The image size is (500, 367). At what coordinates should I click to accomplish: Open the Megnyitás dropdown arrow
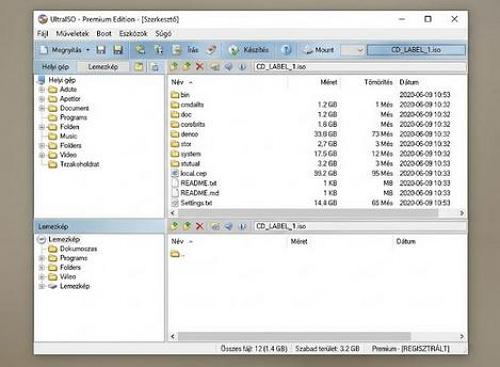point(88,50)
